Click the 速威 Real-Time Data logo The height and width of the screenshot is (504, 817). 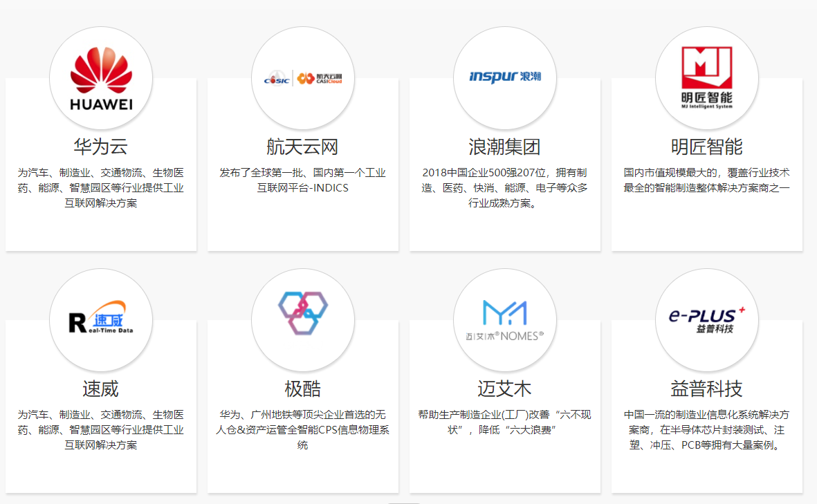click(x=101, y=319)
